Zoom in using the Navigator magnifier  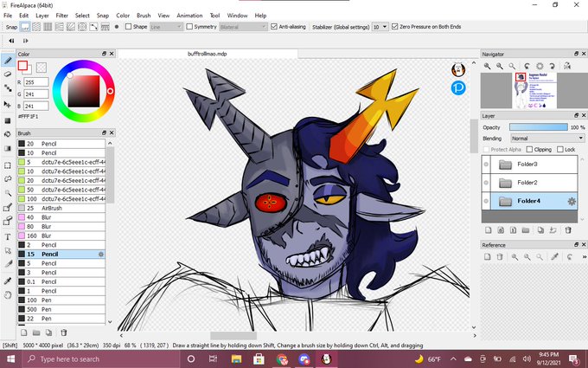[487, 66]
